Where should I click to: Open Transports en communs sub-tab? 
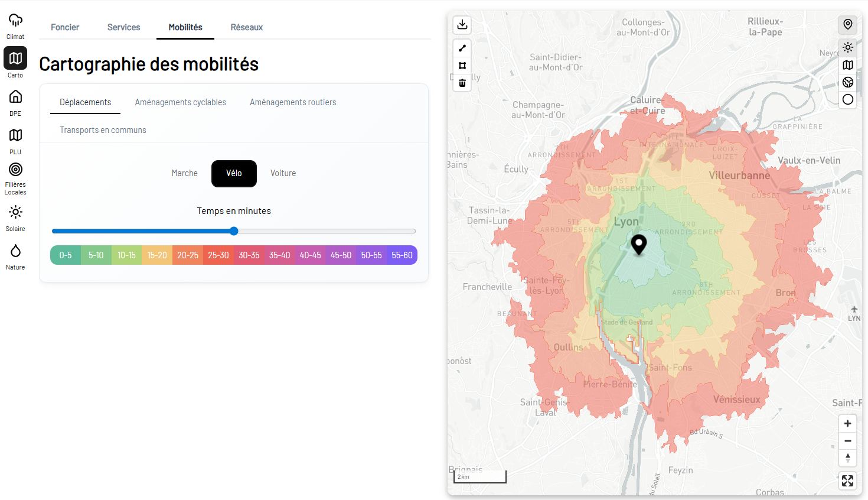point(103,130)
